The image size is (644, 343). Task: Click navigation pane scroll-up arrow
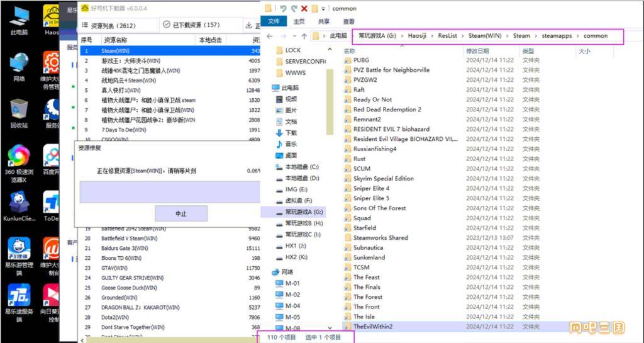click(330, 49)
